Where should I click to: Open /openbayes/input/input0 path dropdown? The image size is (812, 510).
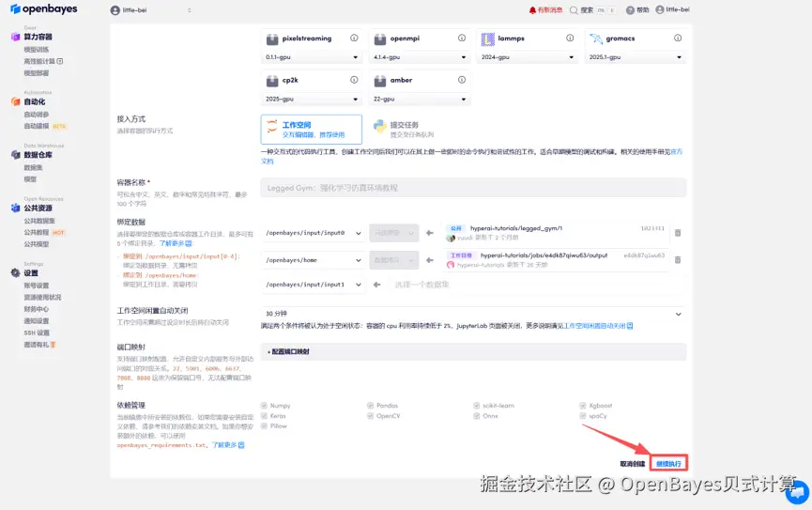click(x=313, y=233)
